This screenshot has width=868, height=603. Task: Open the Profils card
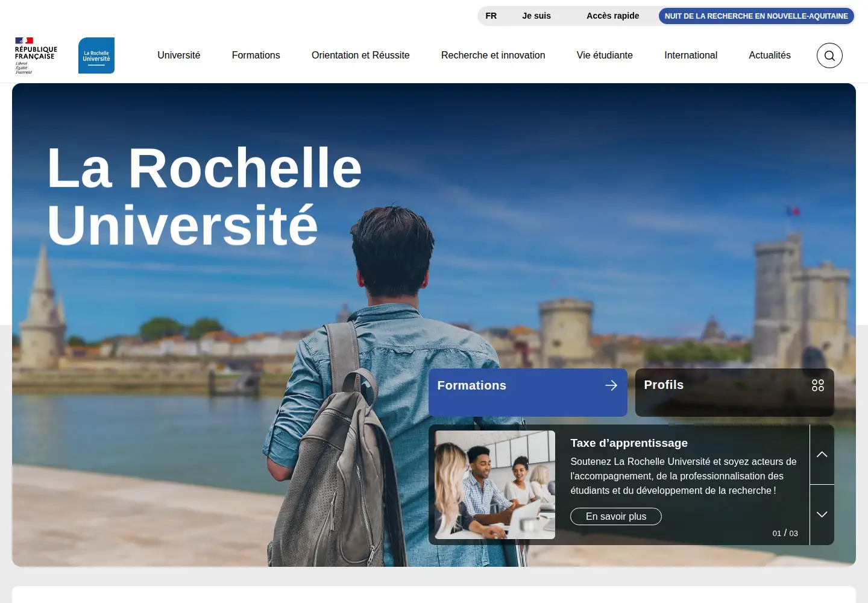(x=735, y=393)
